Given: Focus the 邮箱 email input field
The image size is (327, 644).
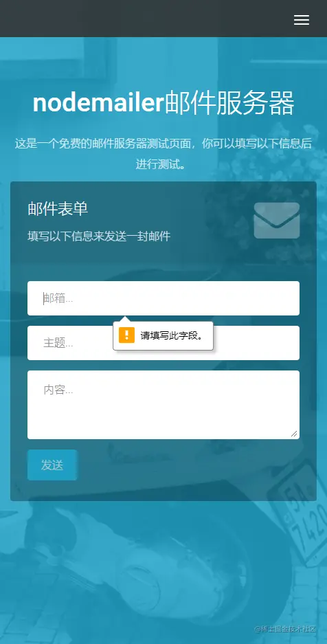Looking at the screenshot, I should pyautogui.click(x=163, y=298).
